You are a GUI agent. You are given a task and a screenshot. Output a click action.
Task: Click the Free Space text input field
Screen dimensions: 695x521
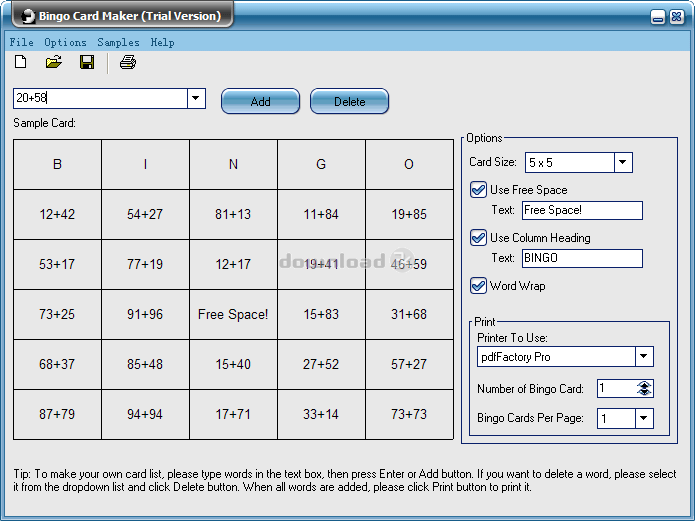581,211
